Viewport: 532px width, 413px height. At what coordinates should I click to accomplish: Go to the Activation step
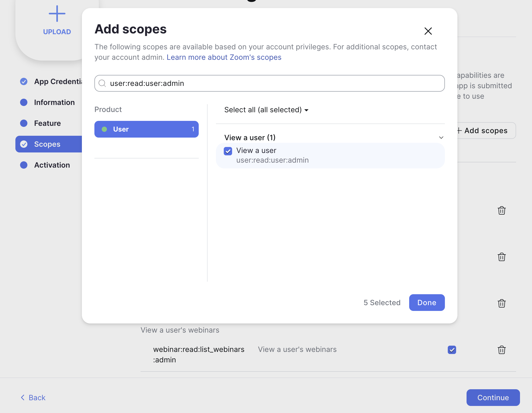point(52,165)
